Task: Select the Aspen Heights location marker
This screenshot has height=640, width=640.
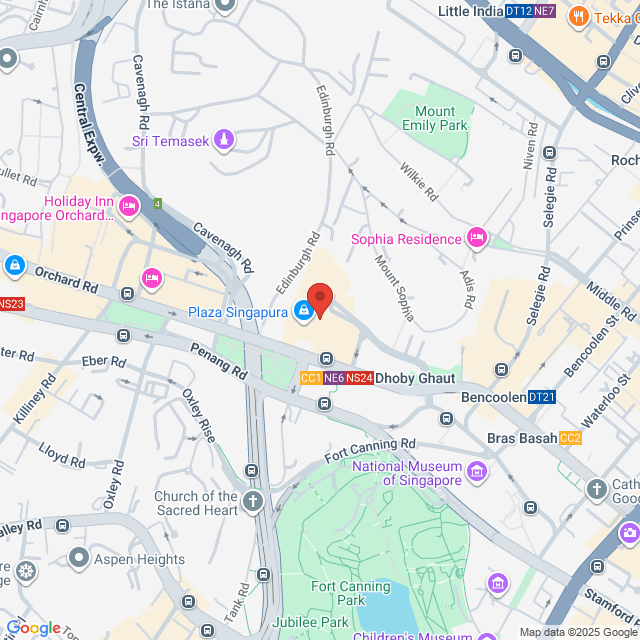Action: pyautogui.click(x=78, y=558)
